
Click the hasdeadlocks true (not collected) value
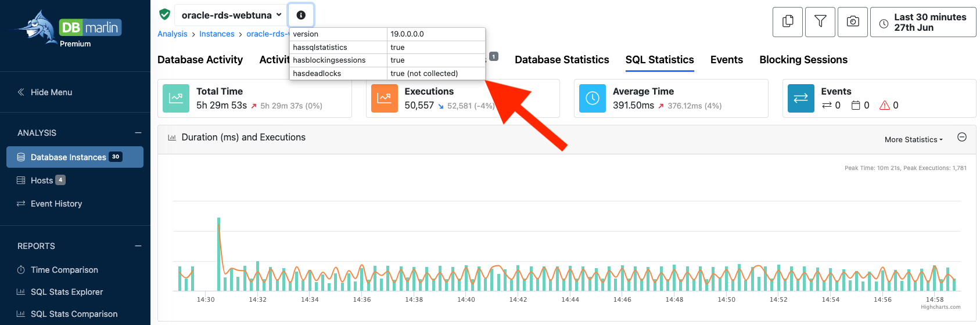tap(424, 74)
